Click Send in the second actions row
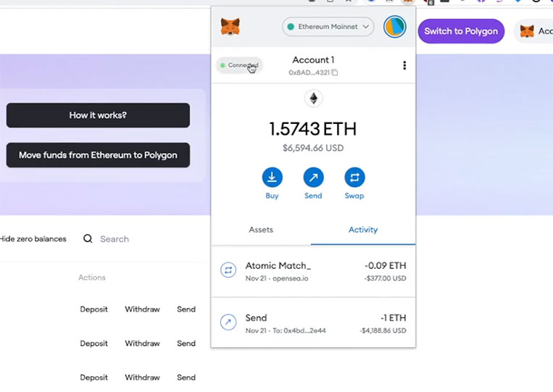The width and height of the screenshot is (553, 392). click(x=186, y=343)
